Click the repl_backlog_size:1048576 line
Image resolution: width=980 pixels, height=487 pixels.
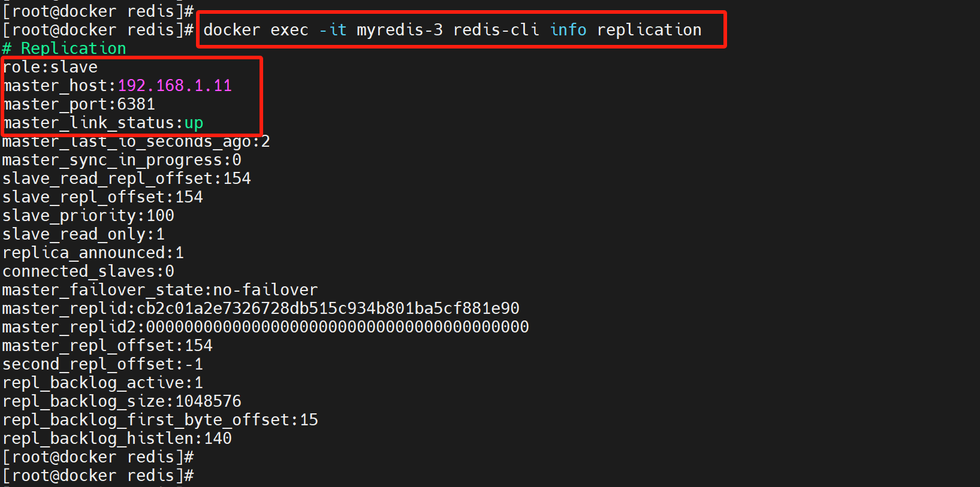click(122, 401)
